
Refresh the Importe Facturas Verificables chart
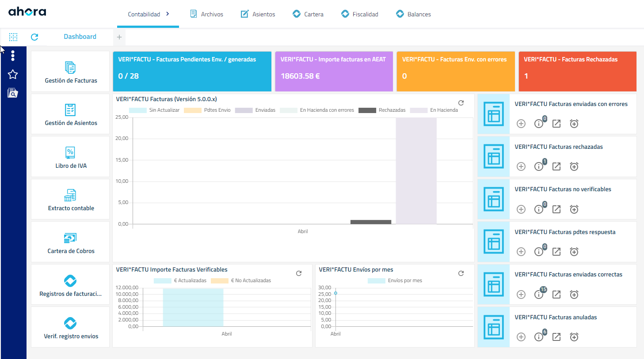299,273
